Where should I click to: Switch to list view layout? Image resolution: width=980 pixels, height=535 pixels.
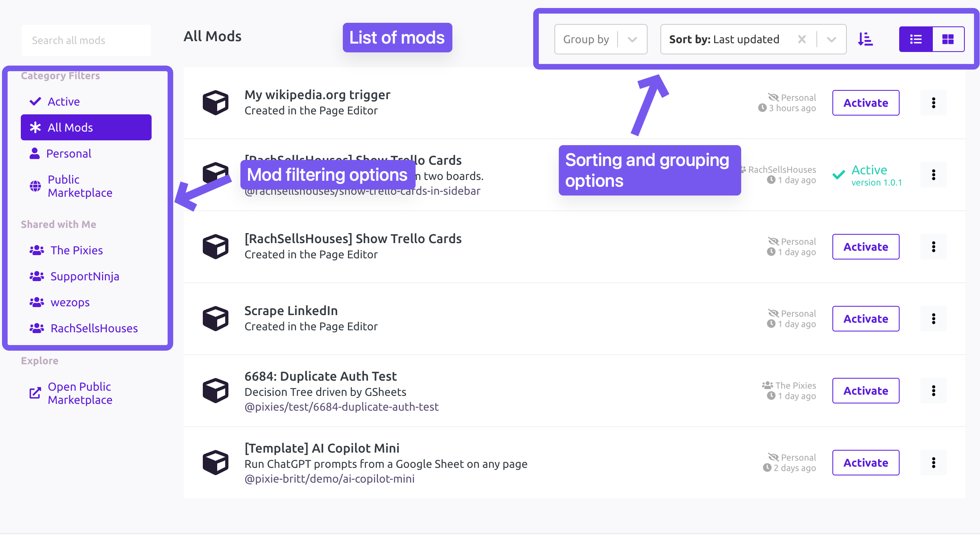click(916, 39)
